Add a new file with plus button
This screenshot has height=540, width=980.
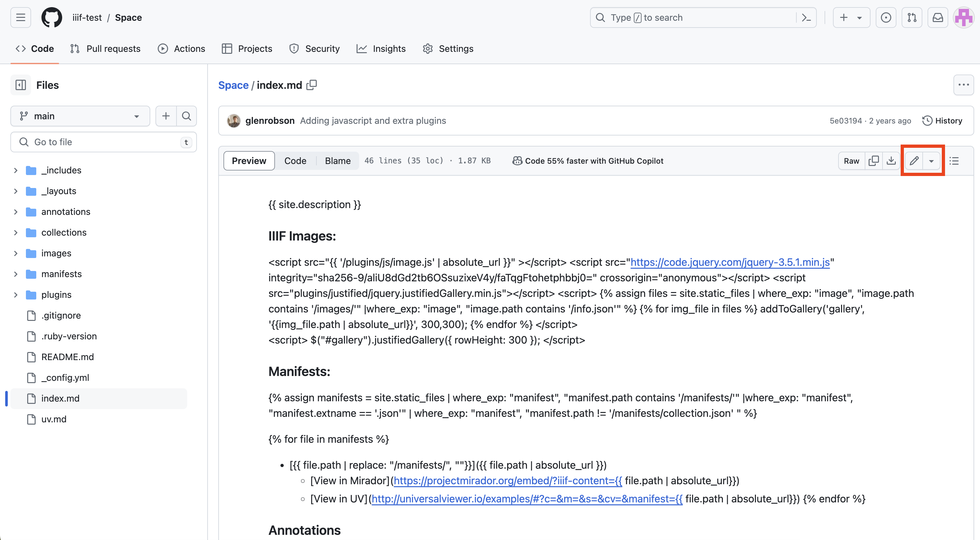click(x=166, y=116)
